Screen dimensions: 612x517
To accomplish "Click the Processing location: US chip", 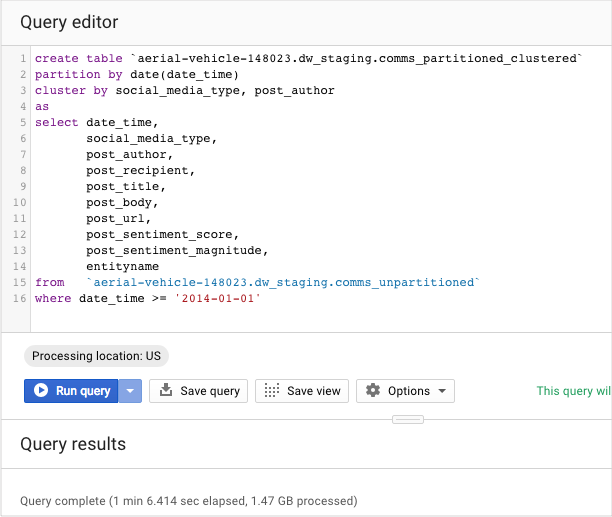I will [96, 356].
